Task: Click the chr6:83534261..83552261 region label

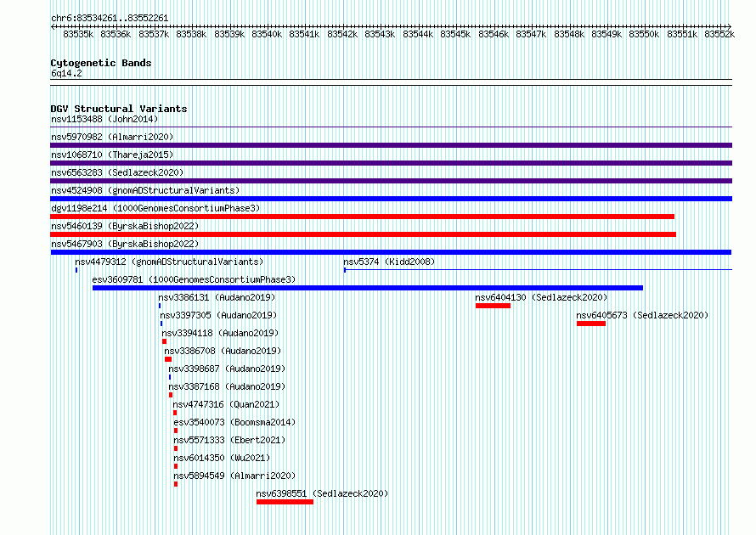Action: [110, 18]
